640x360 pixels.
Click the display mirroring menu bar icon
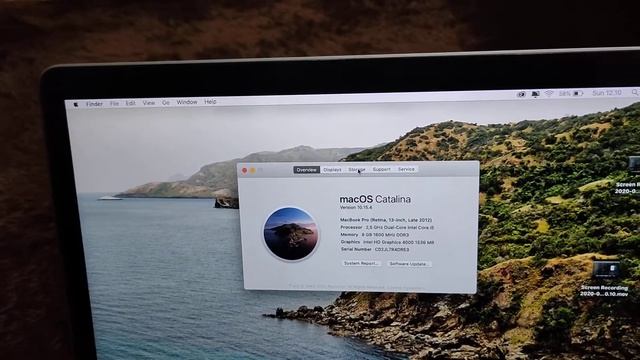pos(535,94)
